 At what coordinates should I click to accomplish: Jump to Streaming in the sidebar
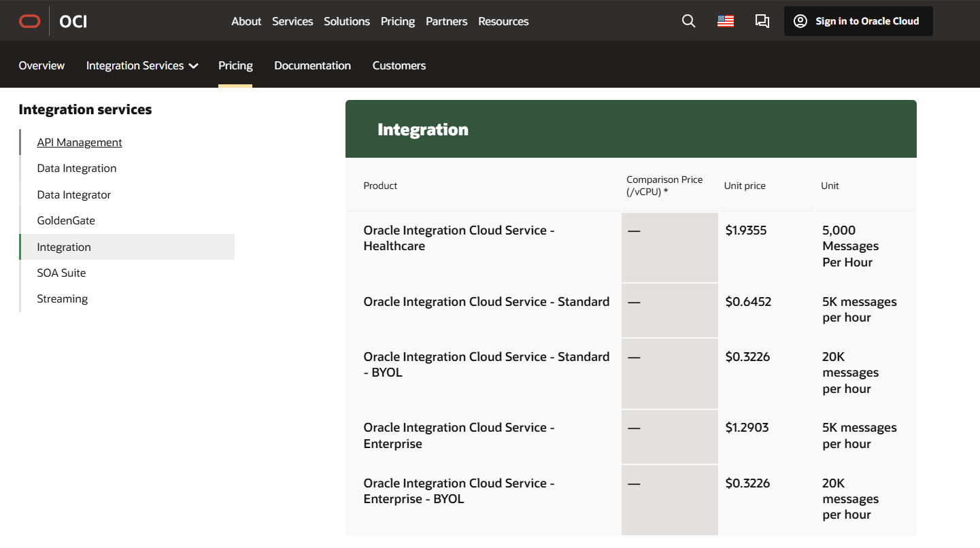pos(63,298)
